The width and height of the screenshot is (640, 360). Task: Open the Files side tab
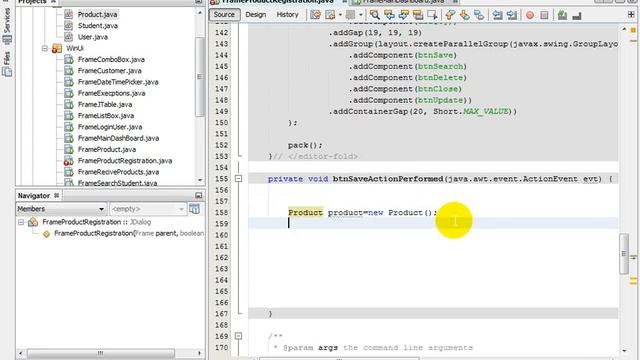pos(7,63)
